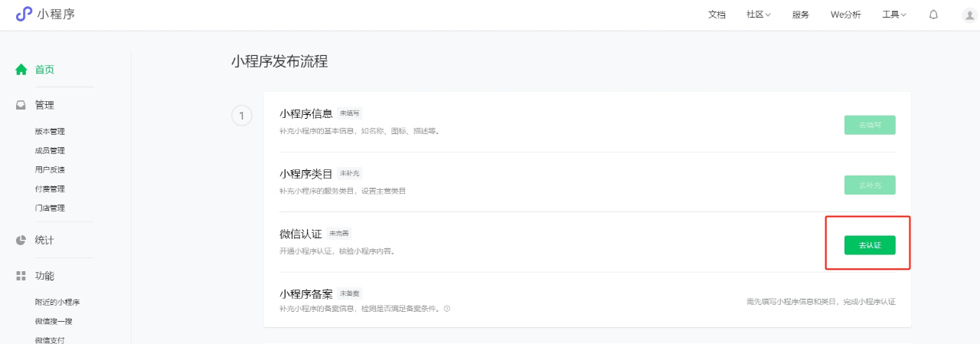Open the 服务 menu item
This screenshot has height=344, width=980.
click(800, 15)
